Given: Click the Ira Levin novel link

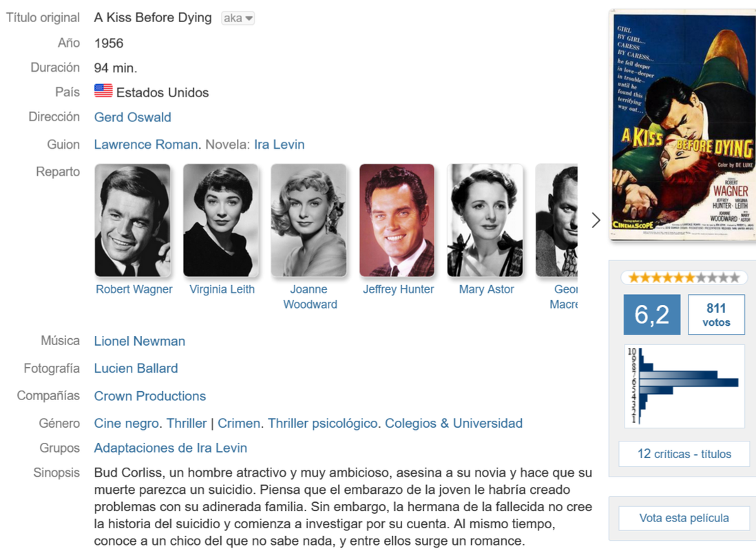Looking at the screenshot, I should coord(279,145).
